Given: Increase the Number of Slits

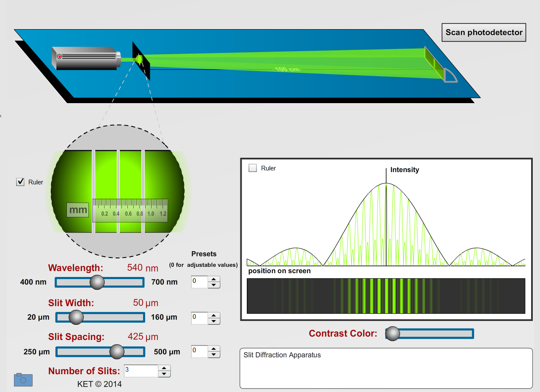Looking at the screenshot, I should pyautogui.click(x=164, y=368).
